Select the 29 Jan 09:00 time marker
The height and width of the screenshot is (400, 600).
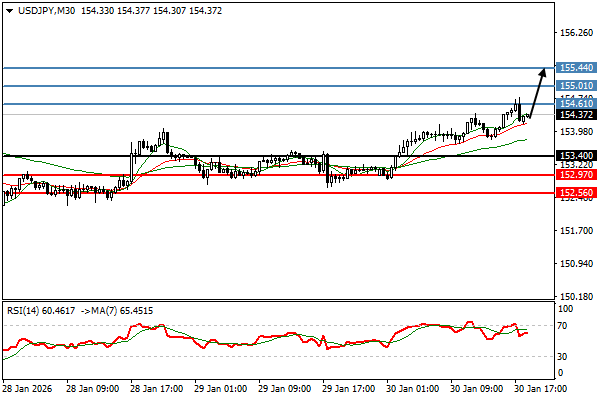287,388
